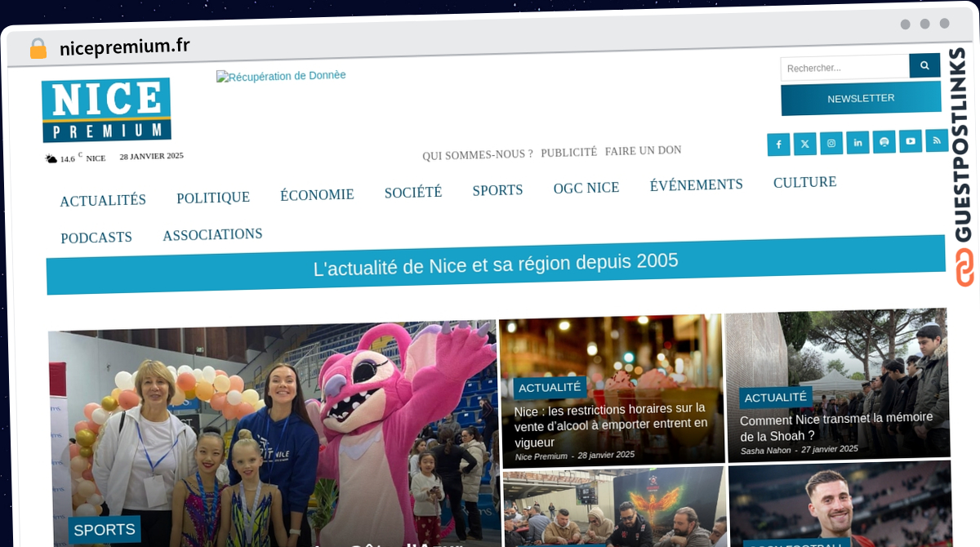Select the OGC Nice menu item
The image size is (980, 547).
(586, 188)
